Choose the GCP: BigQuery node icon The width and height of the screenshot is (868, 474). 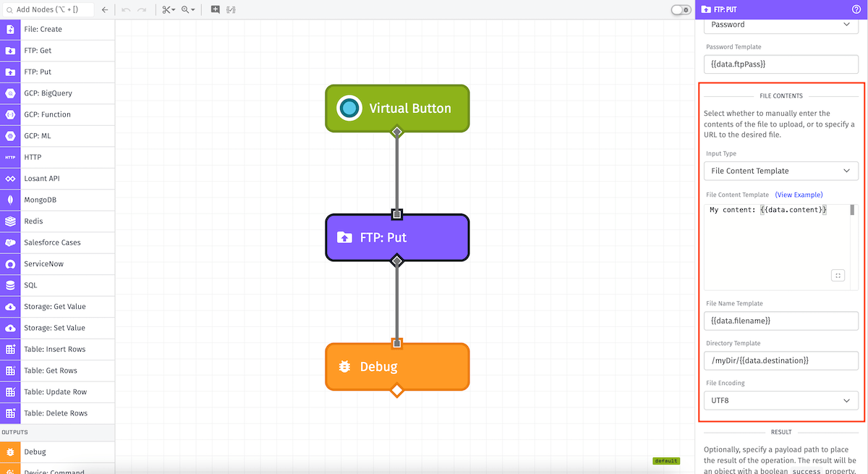(x=10, y=93)
